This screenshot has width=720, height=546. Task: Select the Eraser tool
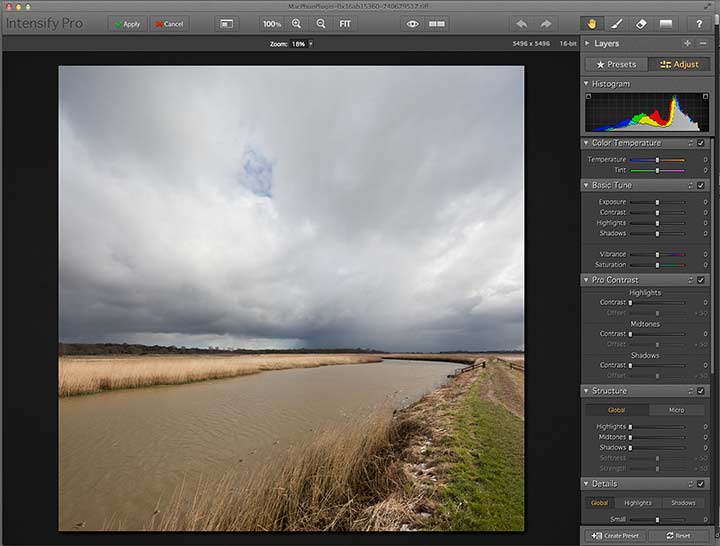641,24
